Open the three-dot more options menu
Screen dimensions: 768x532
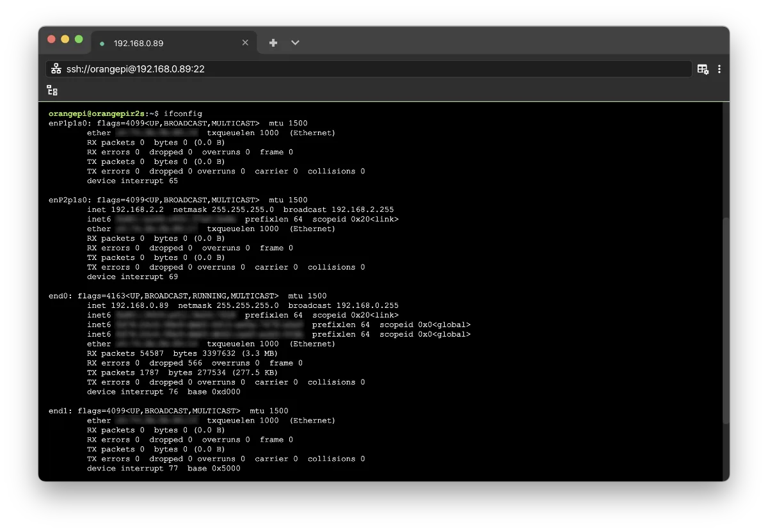click(720, 69)
